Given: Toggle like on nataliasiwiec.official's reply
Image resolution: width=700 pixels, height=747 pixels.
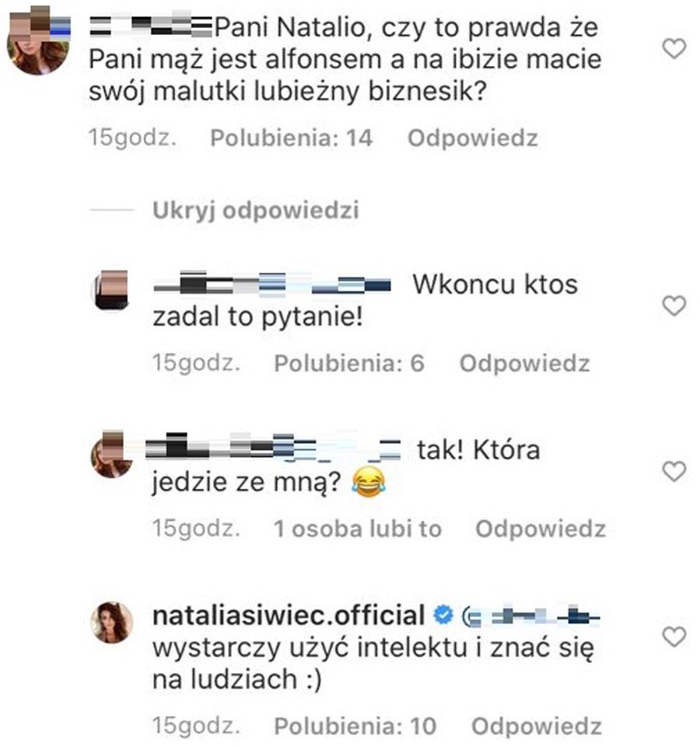Looking at the screenshot, I should tap(674, 637).
